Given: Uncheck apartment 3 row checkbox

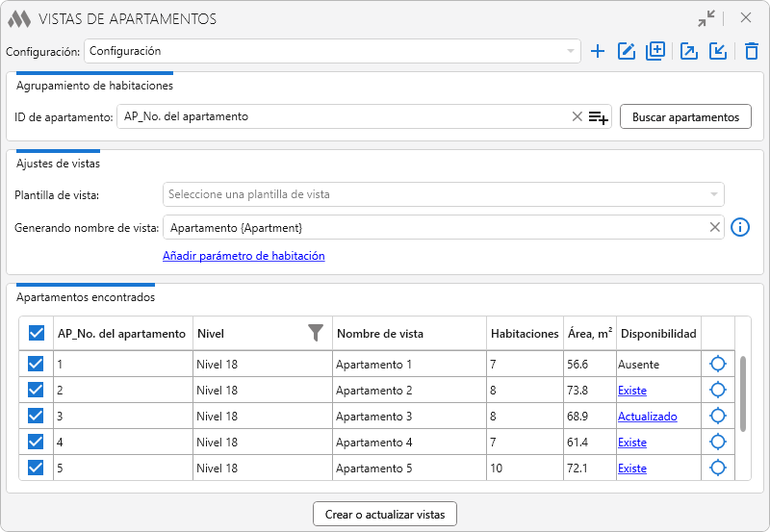Looking at the screenshot, I should [36, 416].
